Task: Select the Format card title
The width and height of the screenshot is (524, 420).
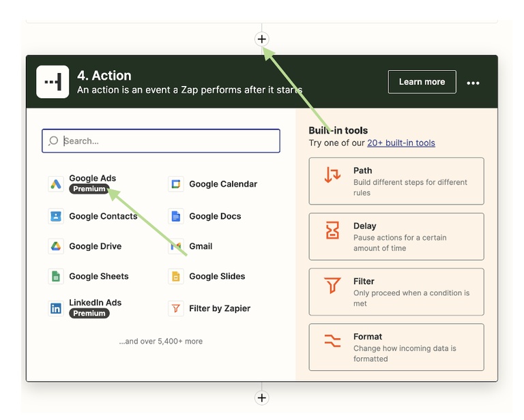Action: point(368,337)
